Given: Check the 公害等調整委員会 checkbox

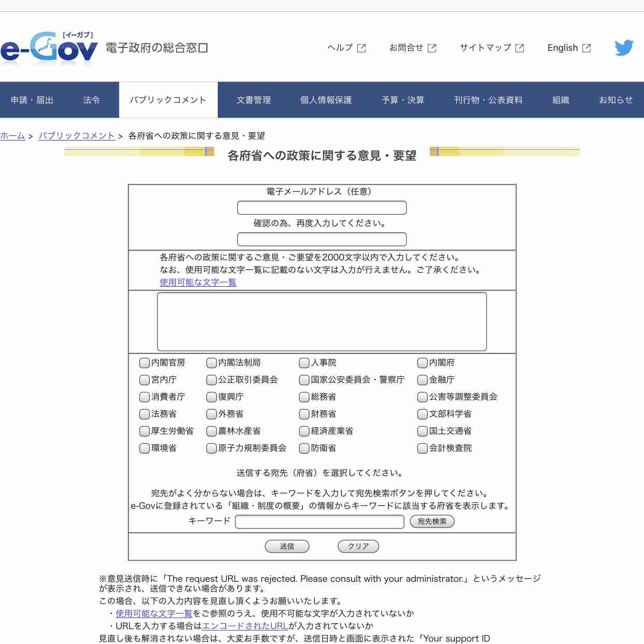Looking at the screenshot, I should (x=423, y=397).
